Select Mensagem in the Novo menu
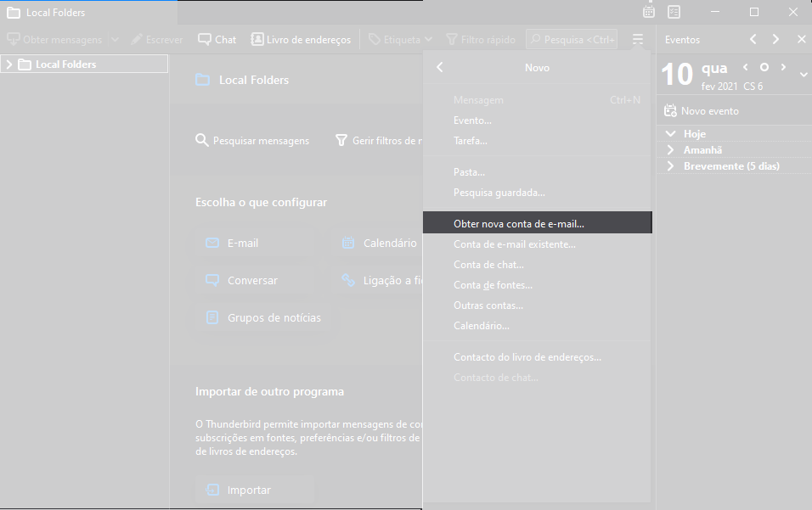Image resolution: width=812 pixels, height=510 pixels. coord(537,100)
